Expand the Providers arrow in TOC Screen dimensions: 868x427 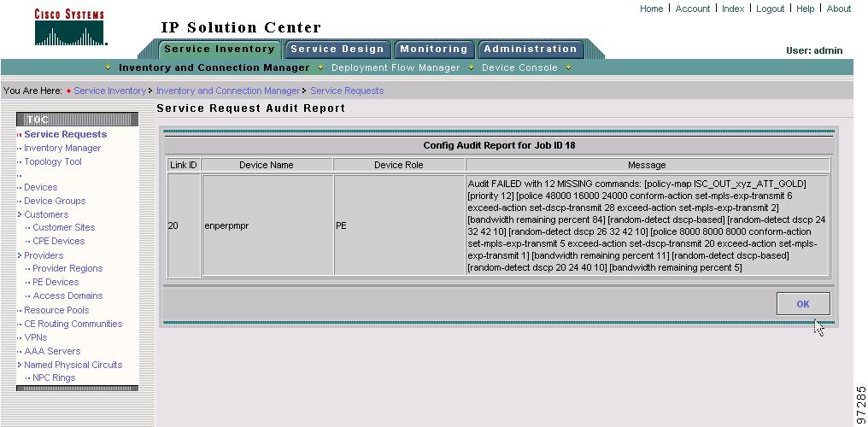[x=20, y=255]
